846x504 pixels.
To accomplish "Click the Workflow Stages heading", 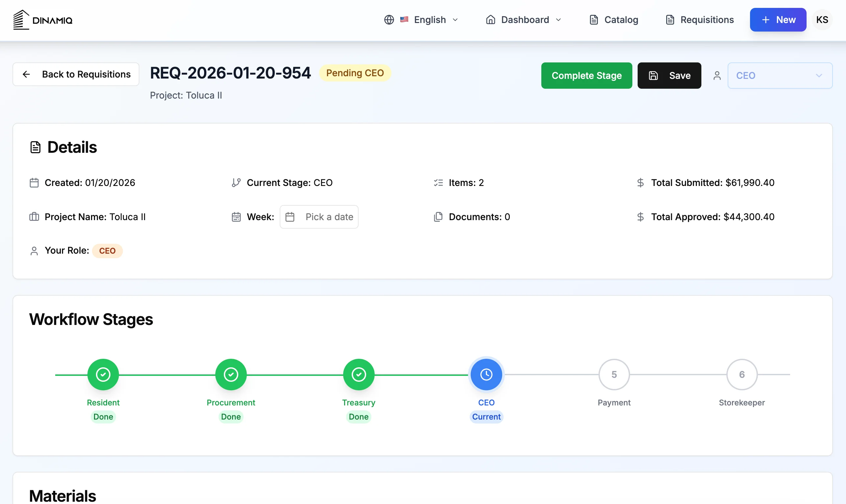I will click(91, 319).
